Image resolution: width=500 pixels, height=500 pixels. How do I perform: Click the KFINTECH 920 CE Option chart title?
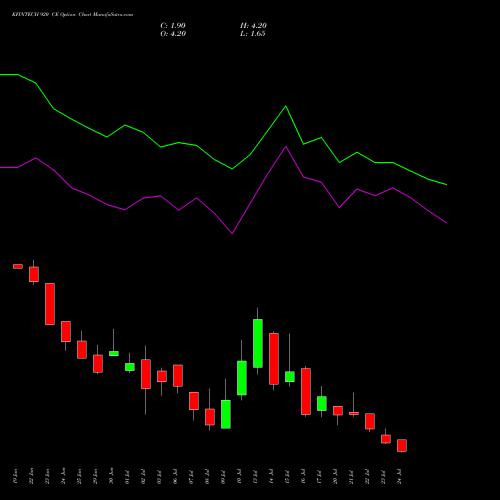click(x=72, y=15)
